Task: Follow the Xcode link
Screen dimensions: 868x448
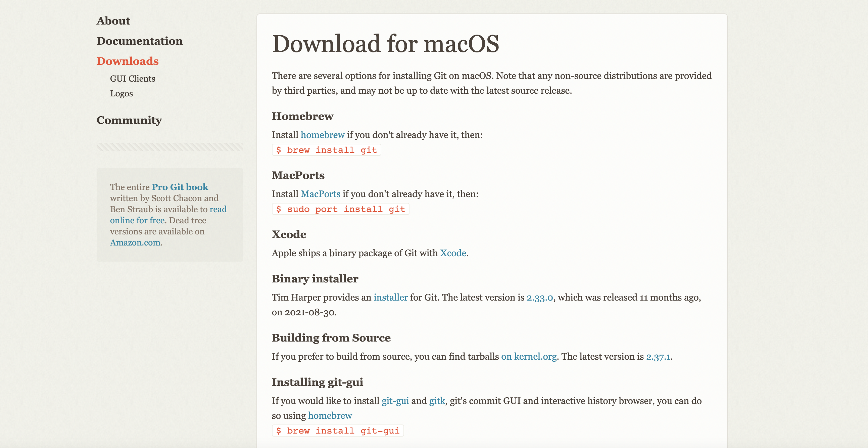Action: tap(453, 253)
